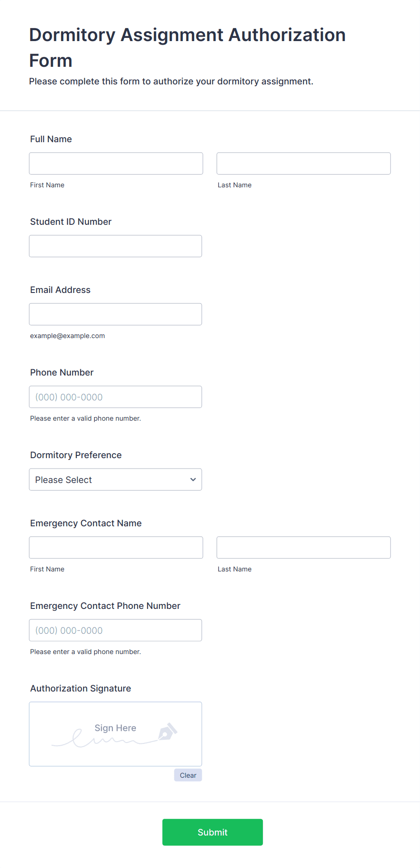Click the Dormitory Preference label
420x868 pixels.
tap(76, 455)
